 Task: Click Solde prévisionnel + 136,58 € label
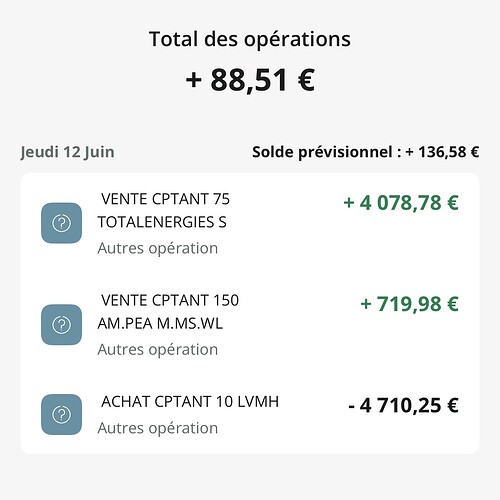pos(366,152)
